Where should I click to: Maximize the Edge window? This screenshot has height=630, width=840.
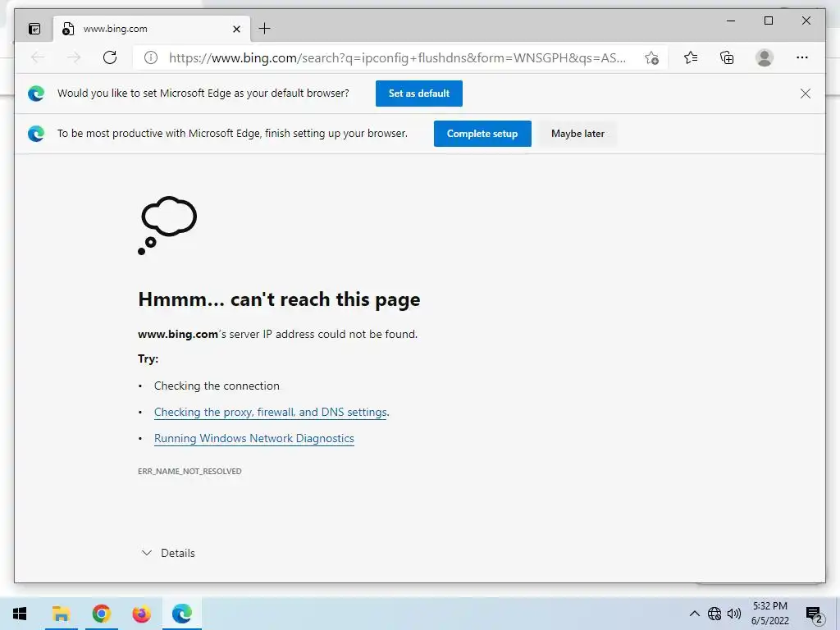click(x=768, y=21)
